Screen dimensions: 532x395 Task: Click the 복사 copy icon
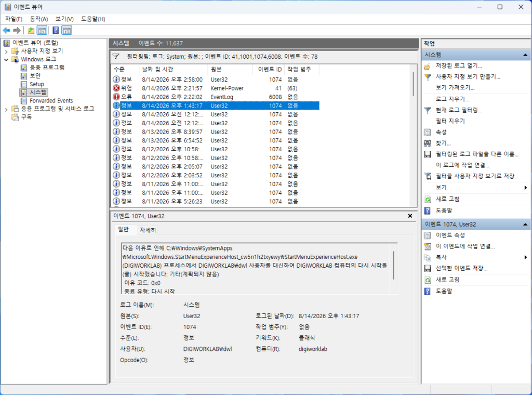click(428, 257)
